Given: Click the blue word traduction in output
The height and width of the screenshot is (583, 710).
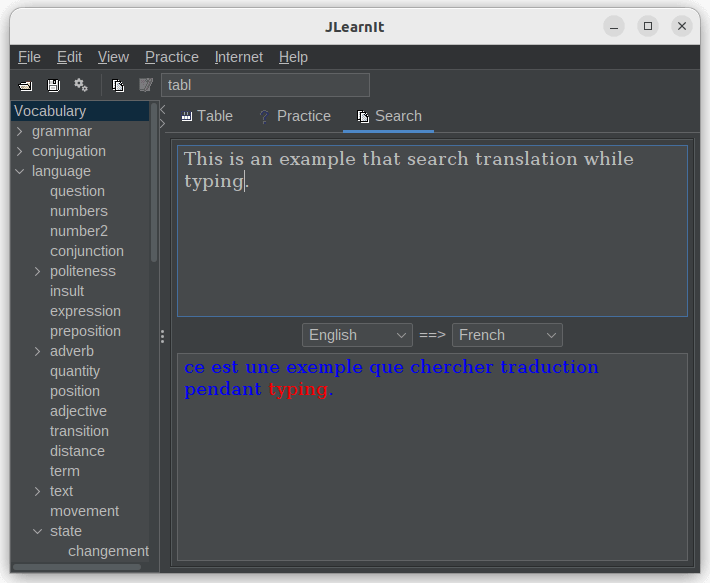Looking at the screenshot, I should click(x=550, y=368).
